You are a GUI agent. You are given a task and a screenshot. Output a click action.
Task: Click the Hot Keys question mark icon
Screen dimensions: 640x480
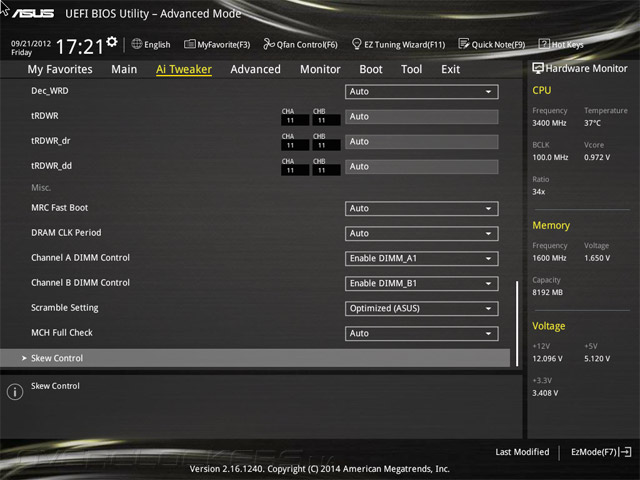(x=544, y=44)
